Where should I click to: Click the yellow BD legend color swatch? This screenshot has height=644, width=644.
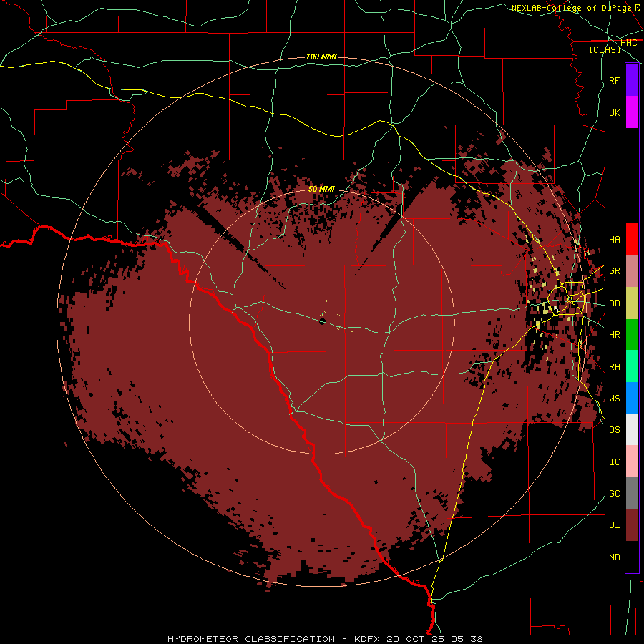tap(632, 303)
